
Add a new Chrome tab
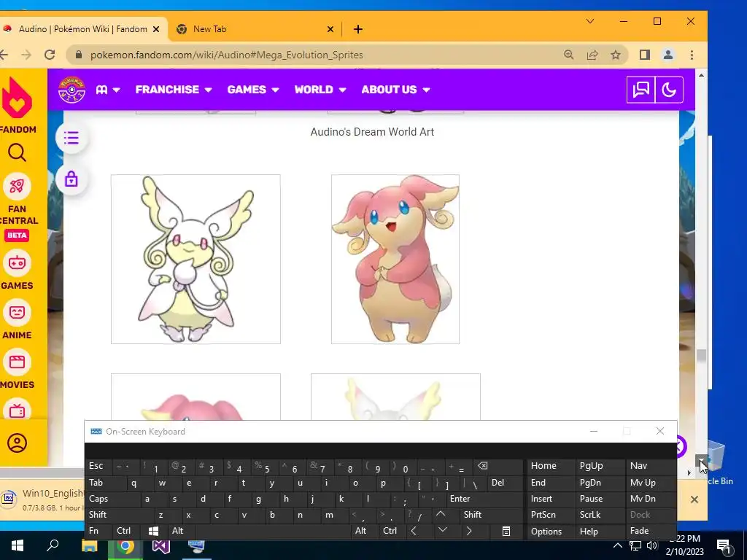coord(358,29)
